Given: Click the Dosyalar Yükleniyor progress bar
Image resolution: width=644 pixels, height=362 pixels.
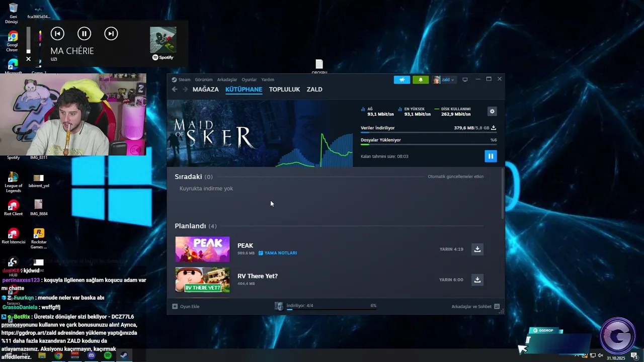Looking at the screenshot, I should click(x=428, y=145).
